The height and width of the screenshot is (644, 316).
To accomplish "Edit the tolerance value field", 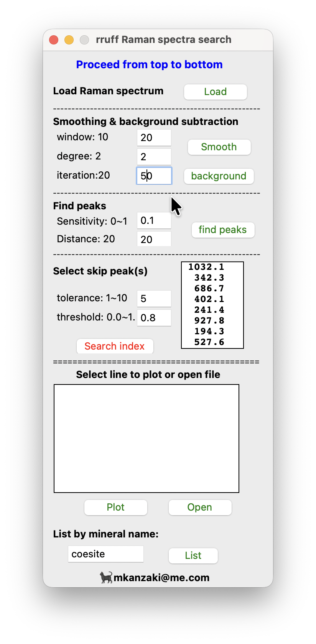I will pos(154,299).
